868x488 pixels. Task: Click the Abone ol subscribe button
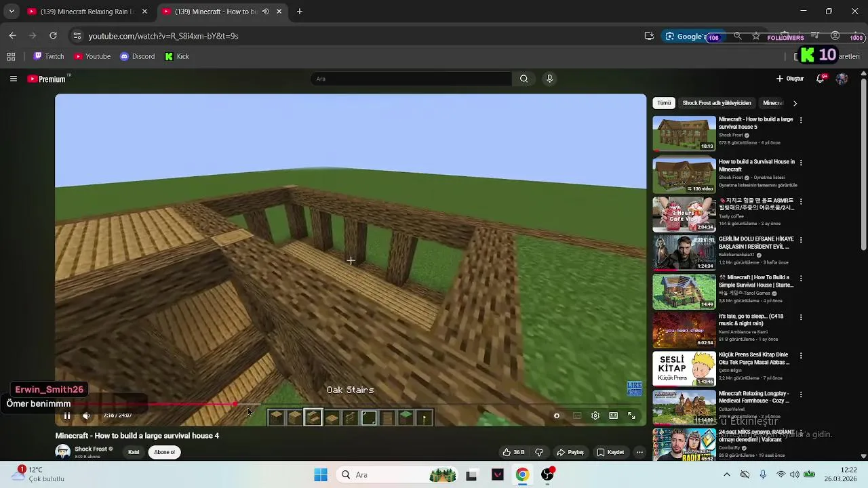pos(164,452)
